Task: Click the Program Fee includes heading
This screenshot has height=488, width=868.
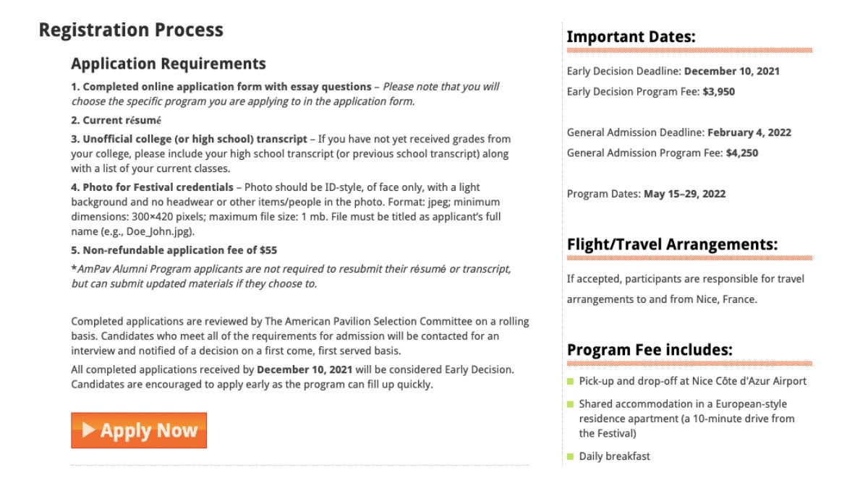Action: 650,350
